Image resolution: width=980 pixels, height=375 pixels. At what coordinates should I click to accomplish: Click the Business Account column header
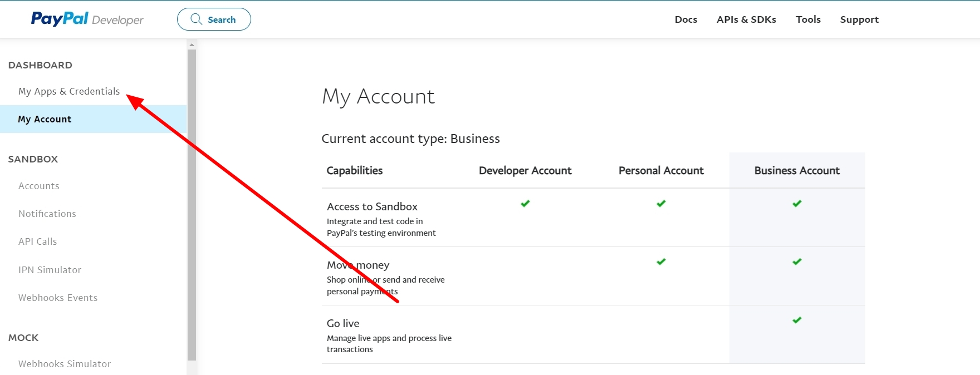tap(797, 170)
